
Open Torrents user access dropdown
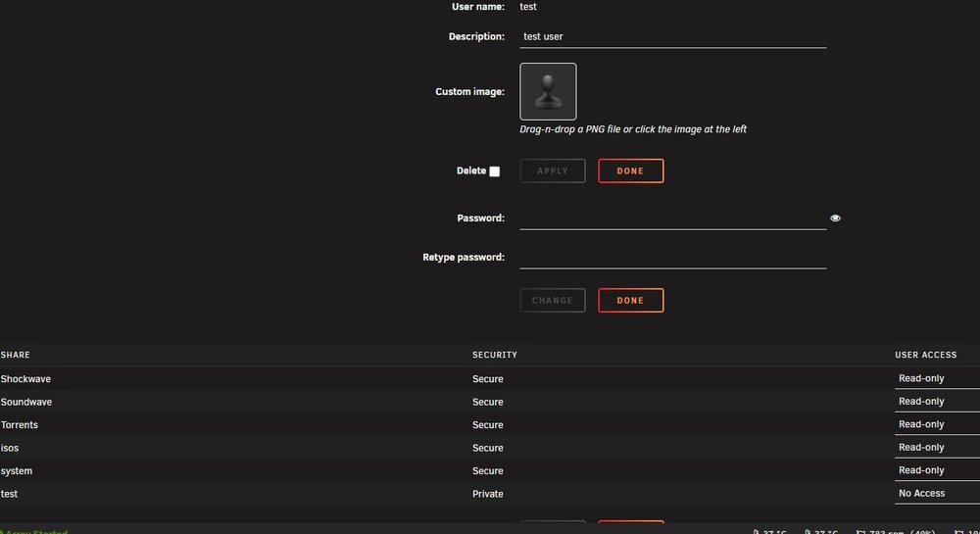[x=937, y=424]
